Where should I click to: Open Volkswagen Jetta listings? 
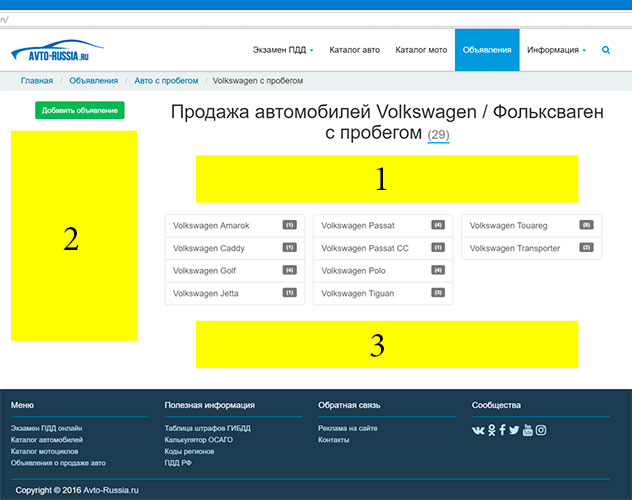(235, 293)
